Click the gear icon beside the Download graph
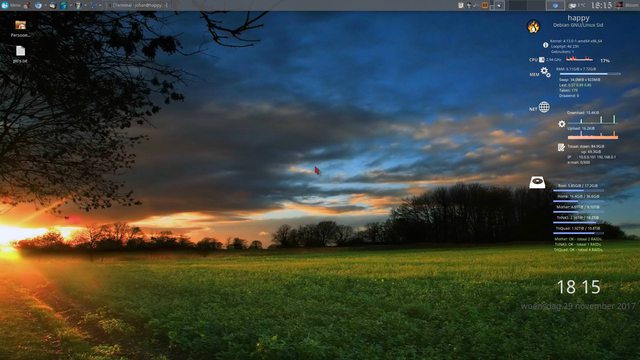 tap(562, 124)
